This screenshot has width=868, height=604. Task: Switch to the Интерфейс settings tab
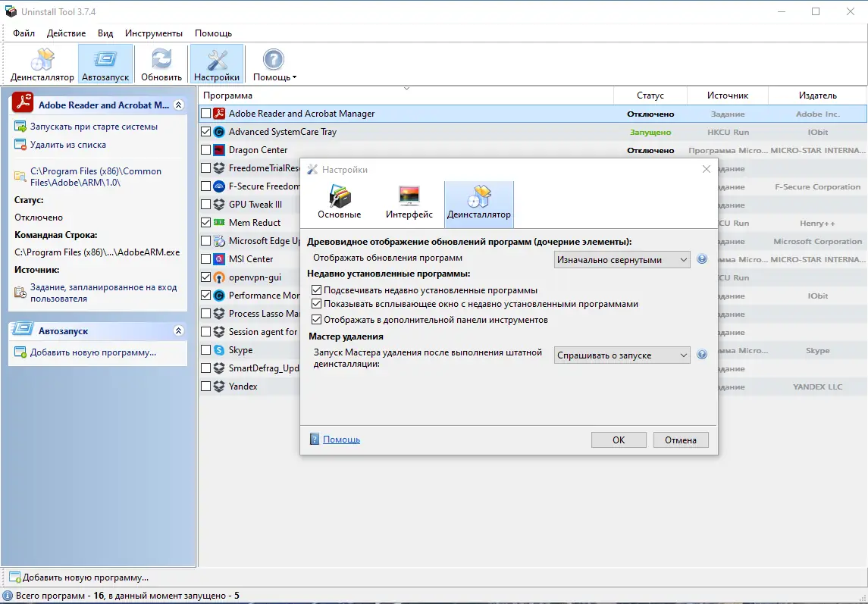409,203
